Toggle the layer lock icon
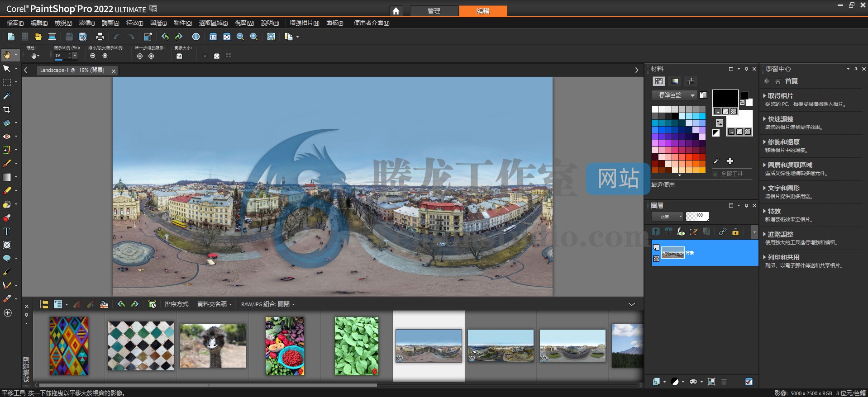This screenshot has height=397, width=868. click(x=735, y=232)
